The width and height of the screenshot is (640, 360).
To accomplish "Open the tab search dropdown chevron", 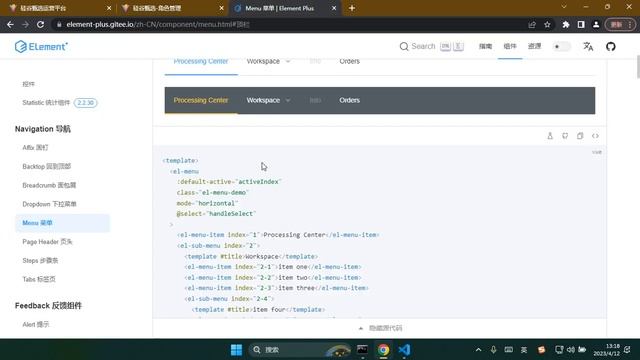I will coord(564,7).
